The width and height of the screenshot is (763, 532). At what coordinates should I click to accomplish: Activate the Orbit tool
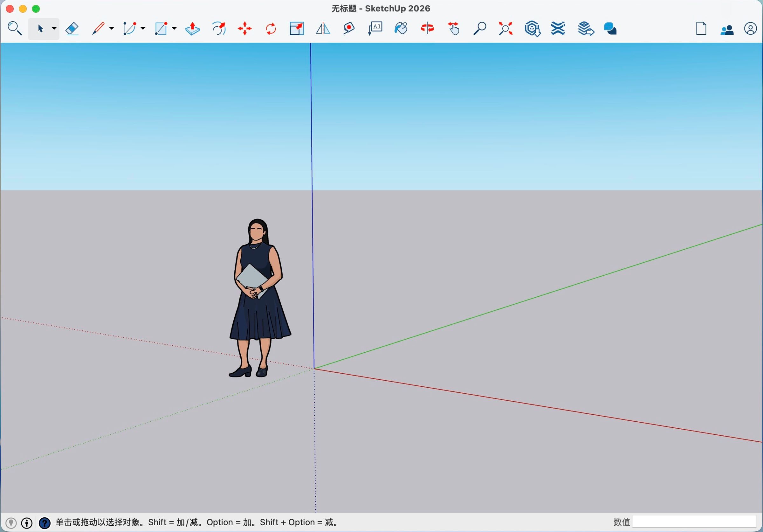(427, 29)
